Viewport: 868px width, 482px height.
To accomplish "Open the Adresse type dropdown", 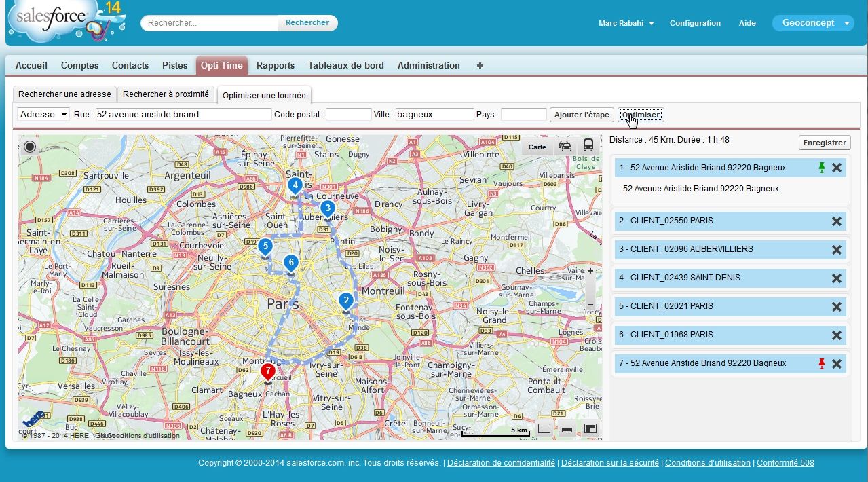I will pos(43,115).
